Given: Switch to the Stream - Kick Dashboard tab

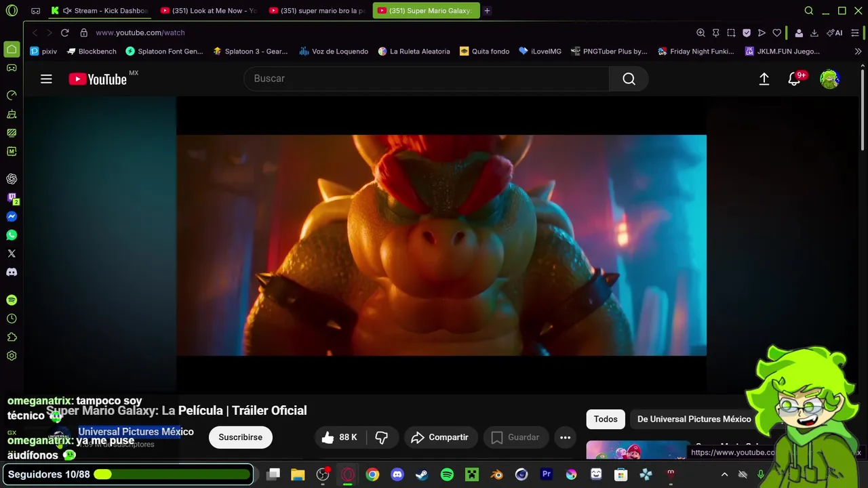Looking at the screenshot, I should point(100,11).
